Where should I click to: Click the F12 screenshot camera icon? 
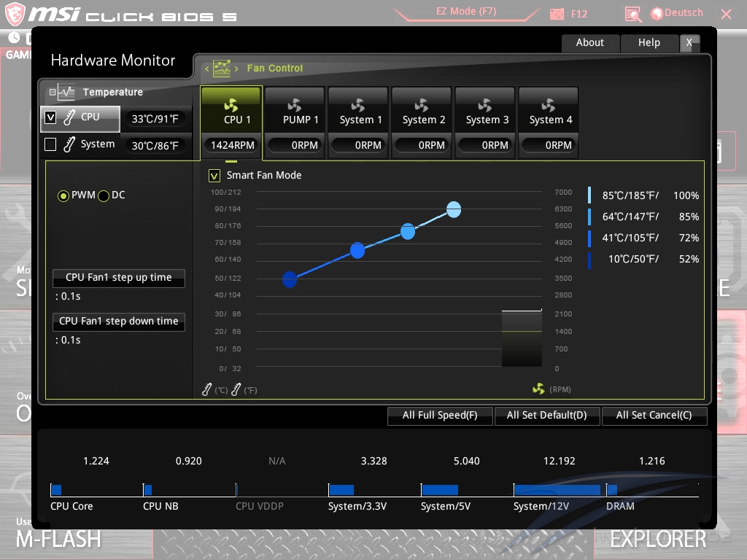pos(557,15)
